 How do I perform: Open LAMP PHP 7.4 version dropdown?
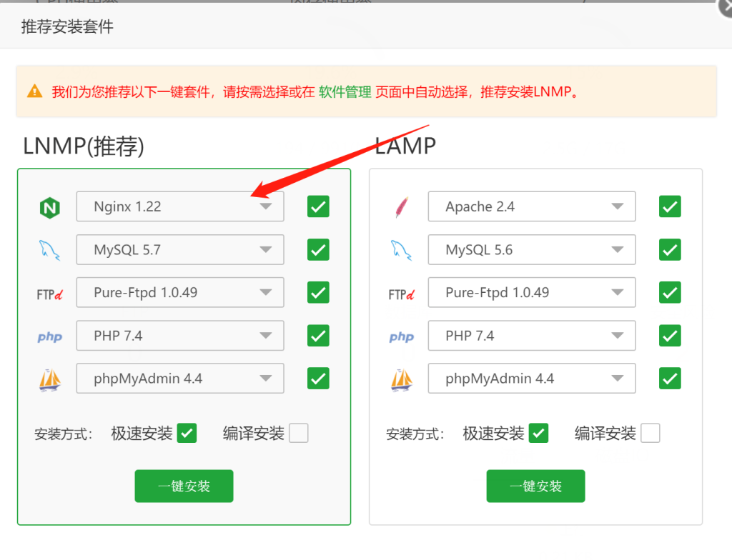(x=532, y=336)
